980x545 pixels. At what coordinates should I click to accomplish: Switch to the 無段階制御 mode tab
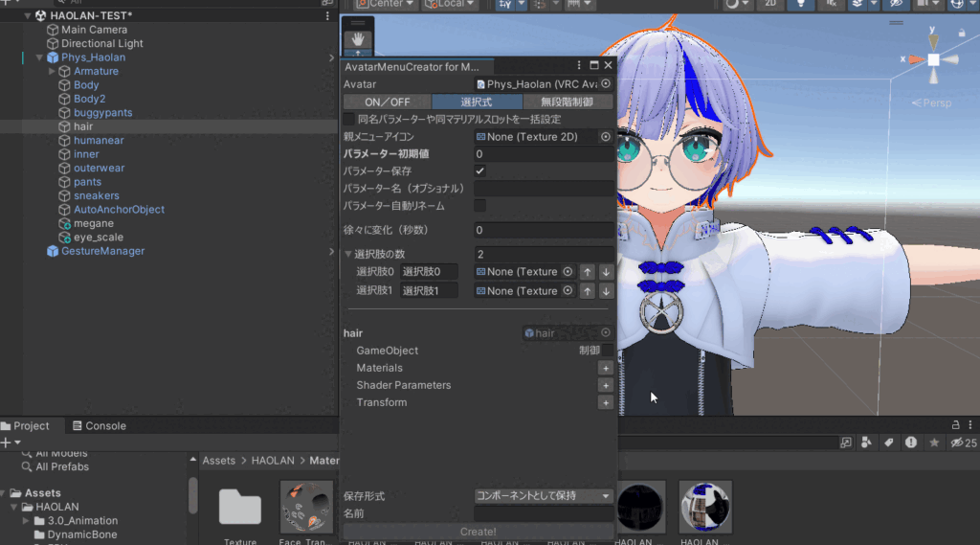tap(567, 102)
